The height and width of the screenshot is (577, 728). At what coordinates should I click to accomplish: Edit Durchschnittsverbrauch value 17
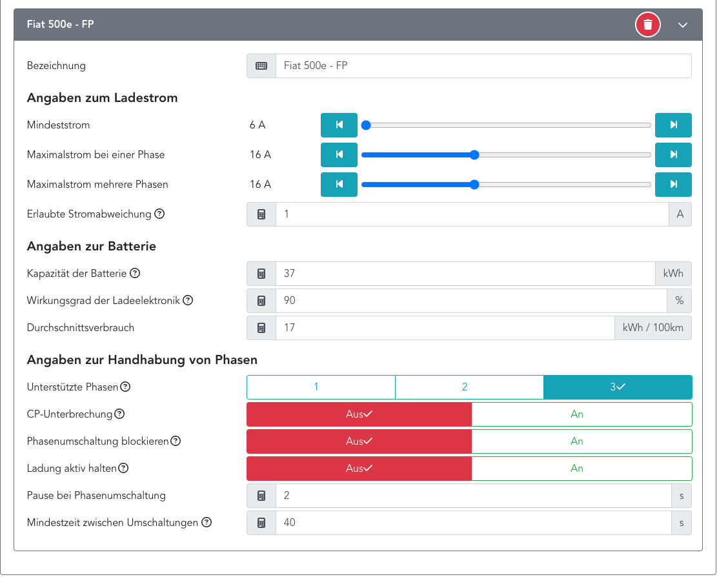(x=445, y=328)
